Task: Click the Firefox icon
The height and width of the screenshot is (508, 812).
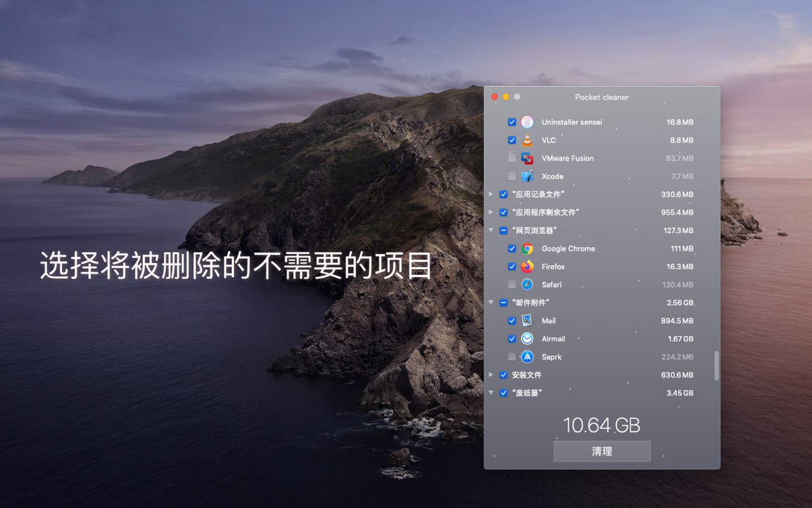Action: [x=527, y=267]
